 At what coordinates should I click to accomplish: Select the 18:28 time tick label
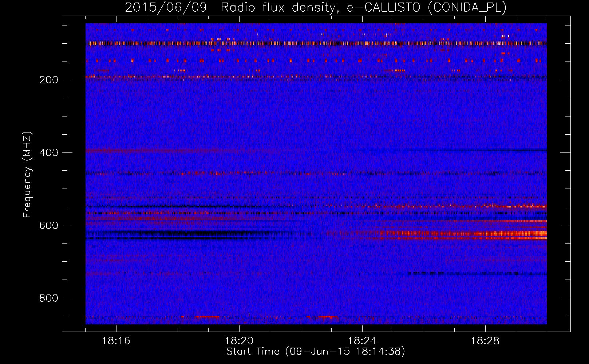(x=485, y=341)
